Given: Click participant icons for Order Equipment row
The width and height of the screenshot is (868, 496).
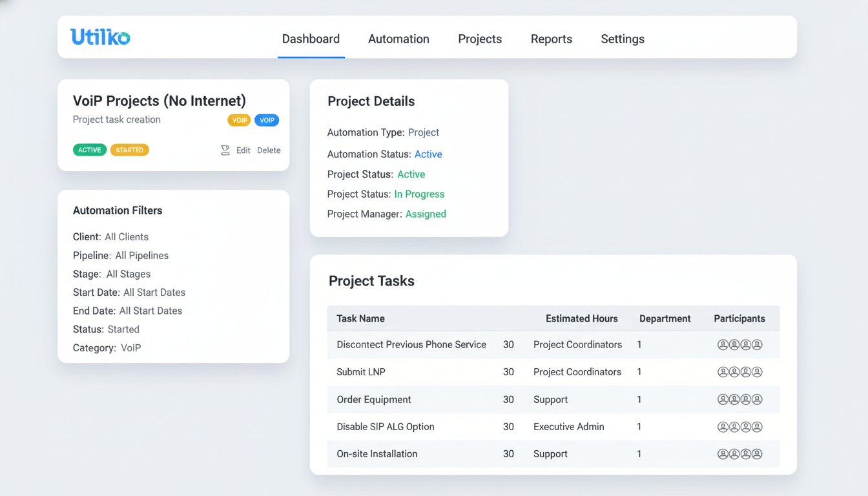Looking at the screenshot, I should (x=739, y=400).
